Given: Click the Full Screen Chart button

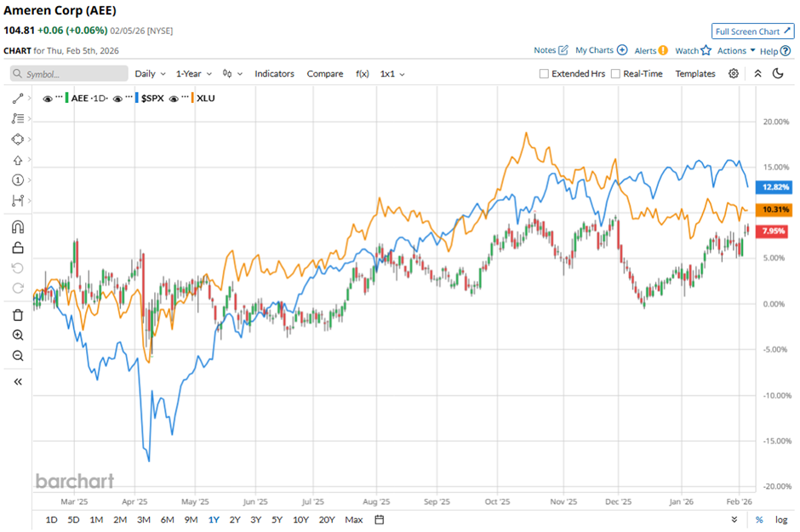Looking at the screenshot, I should click(x=753, y=31).
